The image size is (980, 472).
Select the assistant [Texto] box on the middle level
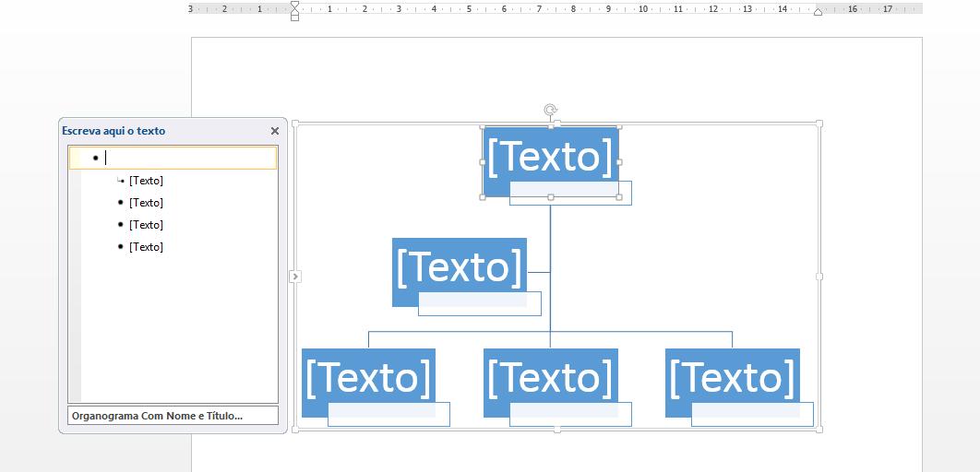click(459, 265)
